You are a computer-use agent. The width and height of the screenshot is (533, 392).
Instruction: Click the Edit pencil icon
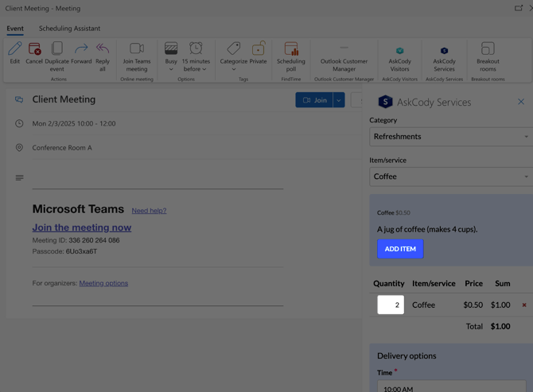point(14,49)
